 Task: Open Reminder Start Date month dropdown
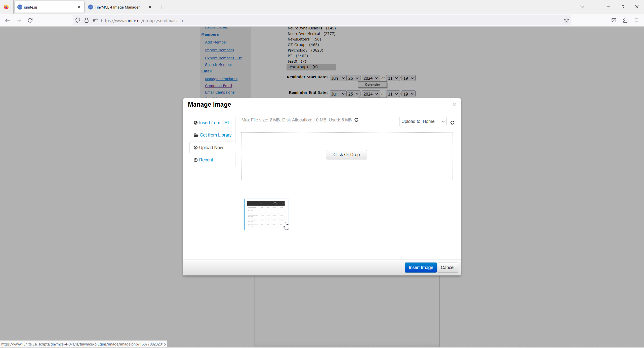coord(338,78)
